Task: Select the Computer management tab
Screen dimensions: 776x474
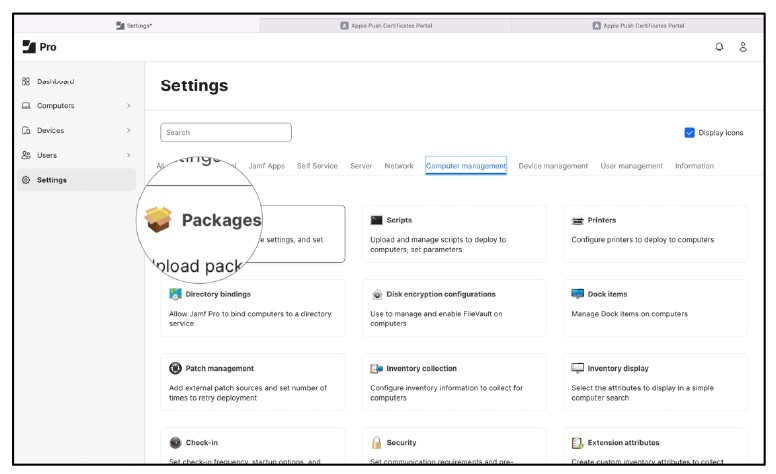Action: pyautogui.click(x=466, y=166)
